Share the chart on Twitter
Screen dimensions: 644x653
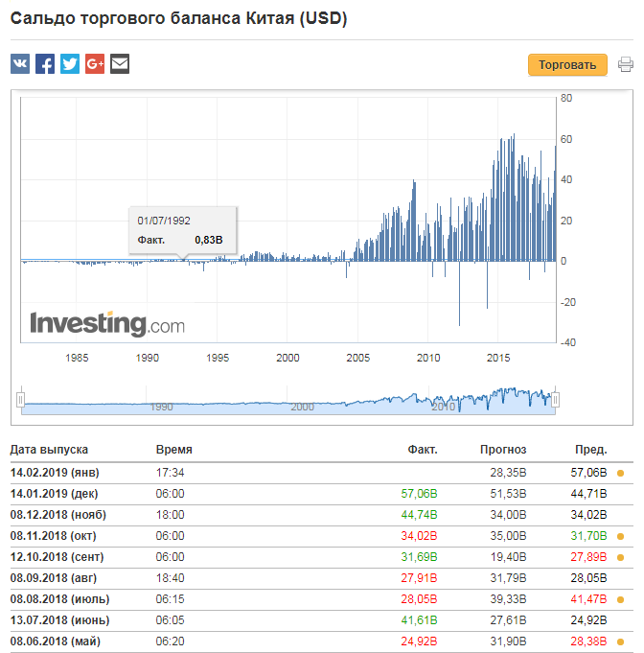pos(70,63)
